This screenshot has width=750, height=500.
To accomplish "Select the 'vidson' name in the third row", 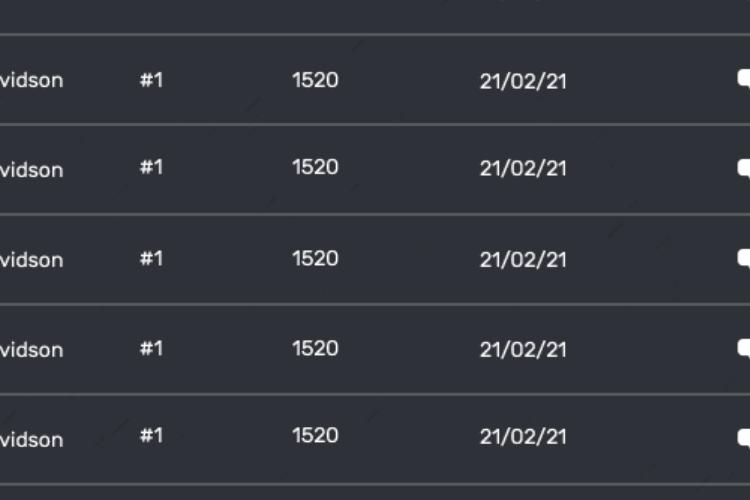I will point(32,260).
